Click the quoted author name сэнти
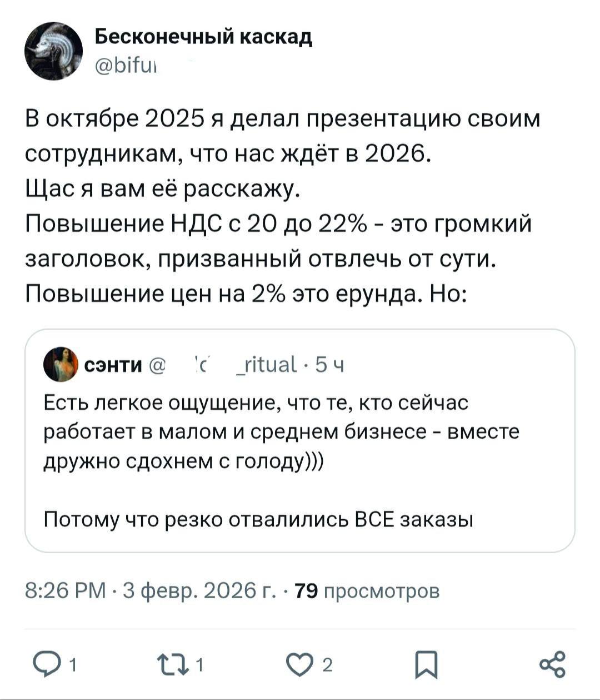 point(114,366)
